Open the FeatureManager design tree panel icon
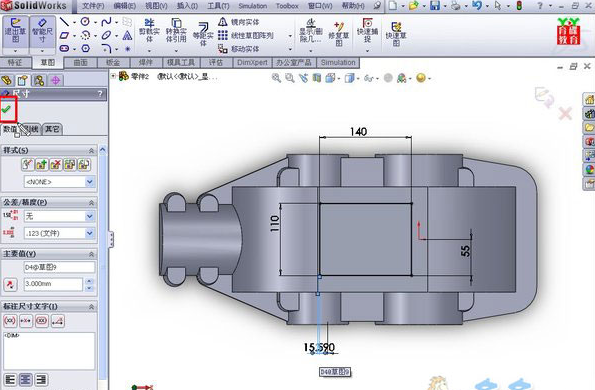595x390 pixels. click(6, 80)
